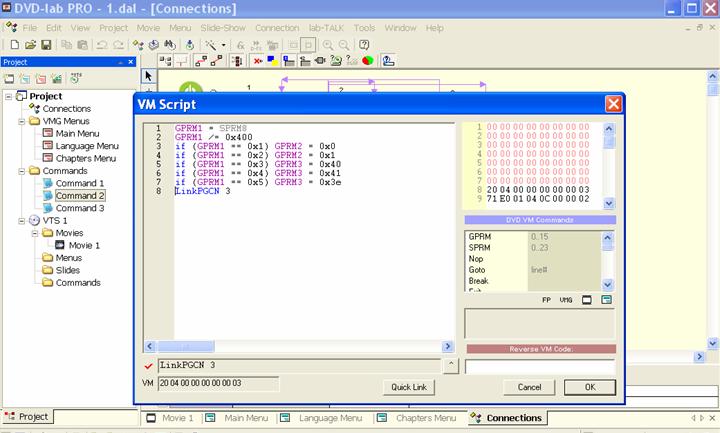Collapse the Project root tree node
720x433 pixels.
pos(8,96)
